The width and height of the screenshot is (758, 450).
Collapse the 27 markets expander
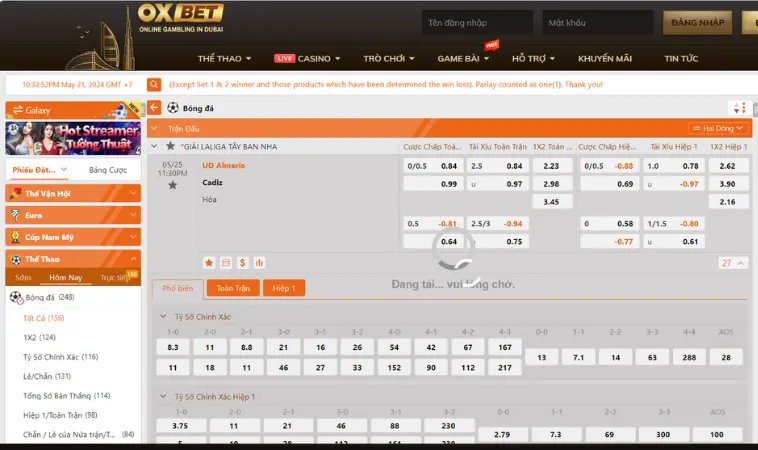click(732, 263)
